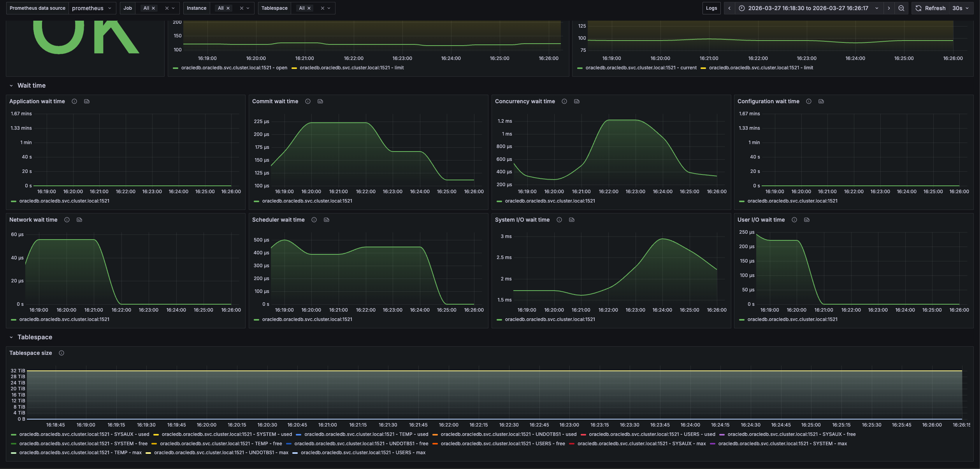Toggle SYSAUX - used series in tablespace legend
Screen dimensions: 980x469
tap(84, 434)
